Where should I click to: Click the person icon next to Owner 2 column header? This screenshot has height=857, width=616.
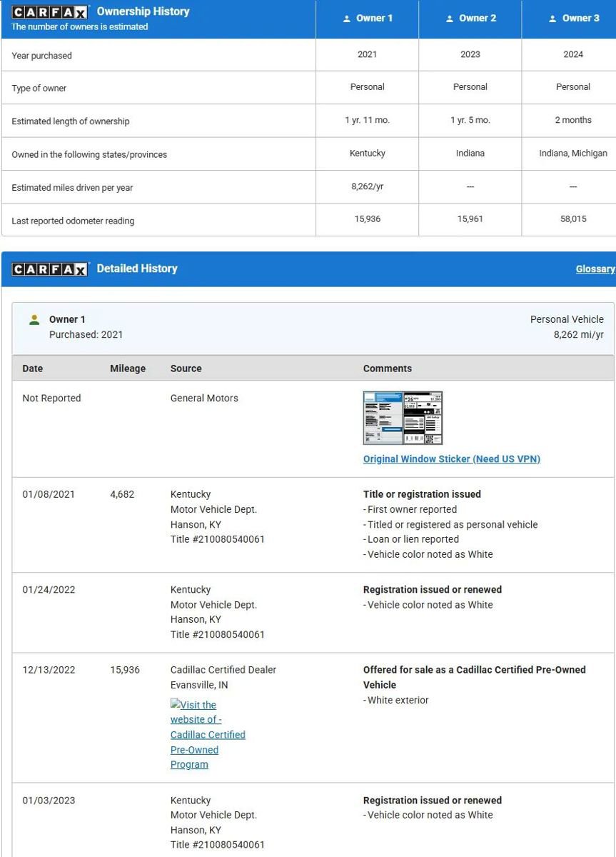point(450,19)
